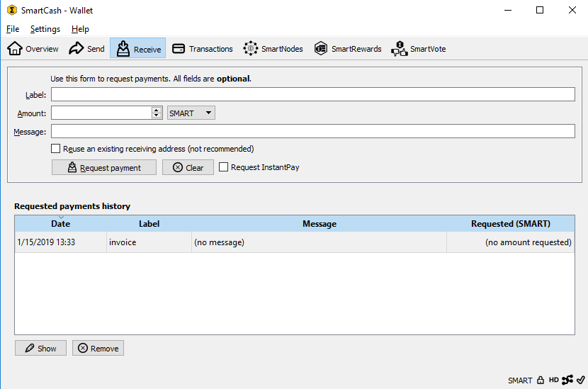Click the SMART unit status bar label
The height and width of the screenshot is (389, 588).
(520, 380)
